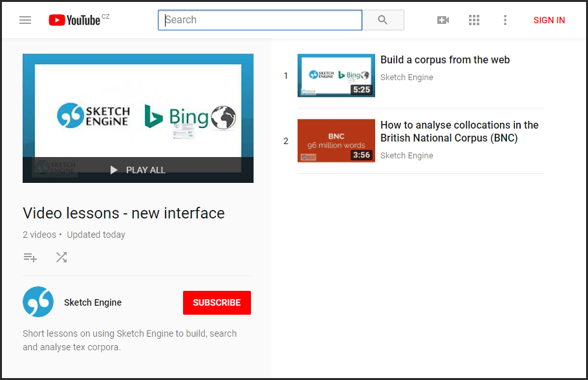Open 'How to analyse collocations' video title
Viewport: 588px width, 380px height.
click(459, 132)
